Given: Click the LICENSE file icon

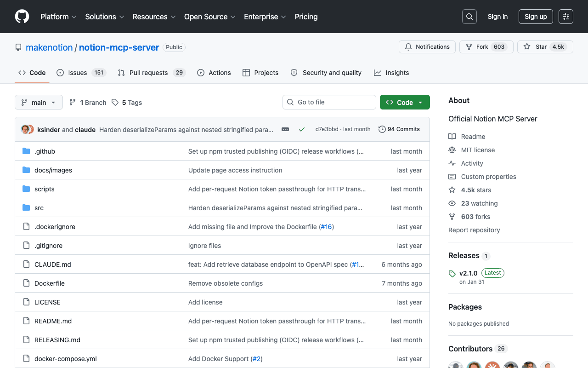Looking at the screenshot, I should [26, 302].
